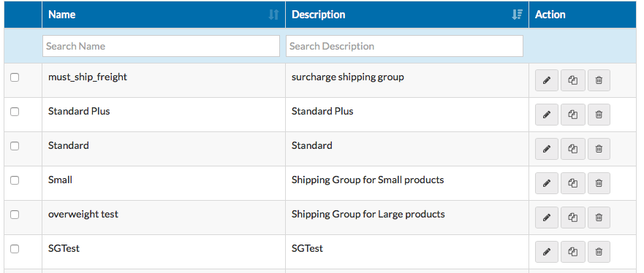The width and height of the screenshot is (644, 273).
Task: Click the Action column header
Action: (x=583, y=15)
